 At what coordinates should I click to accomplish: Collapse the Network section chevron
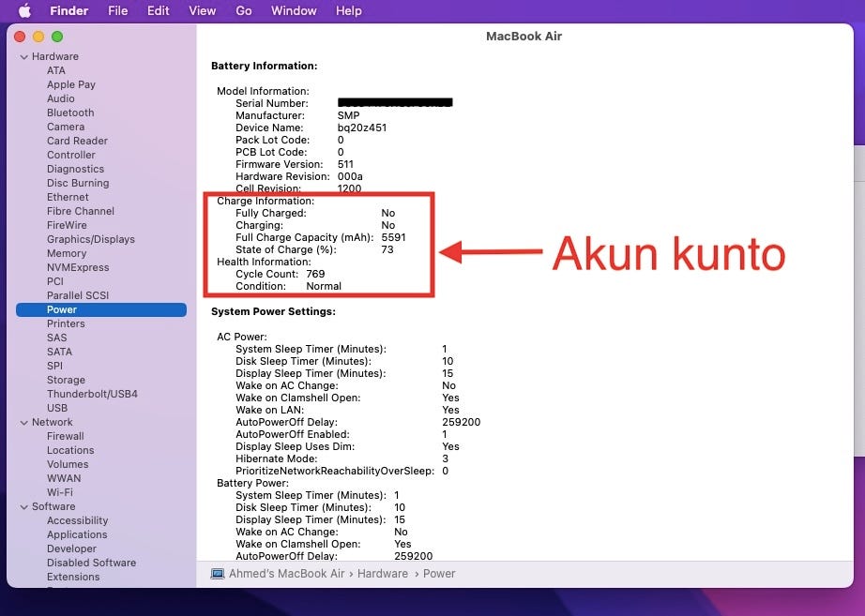pyautogui.click(x=23, y=423)
